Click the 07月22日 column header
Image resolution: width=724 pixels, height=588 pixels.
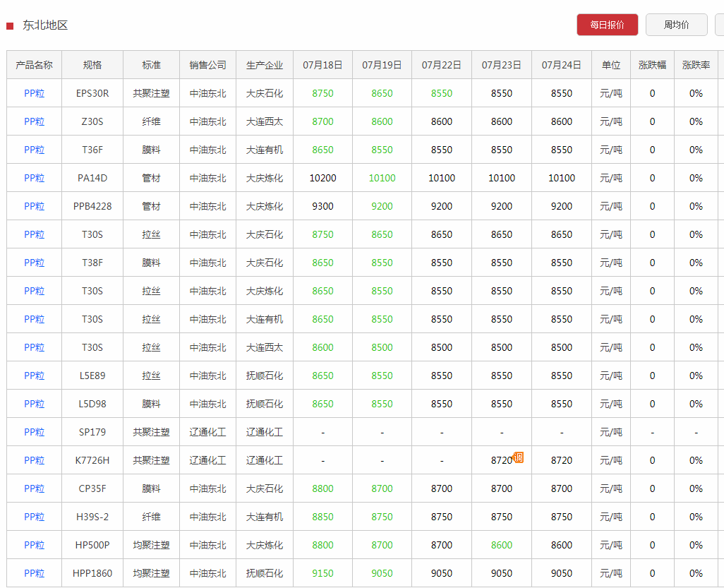point(442,65)
